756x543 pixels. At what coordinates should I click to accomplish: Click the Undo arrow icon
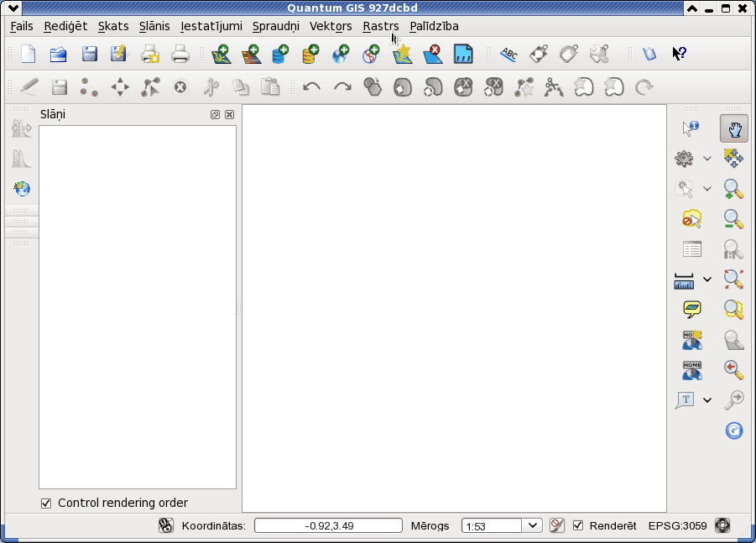(x=311, y=87)
